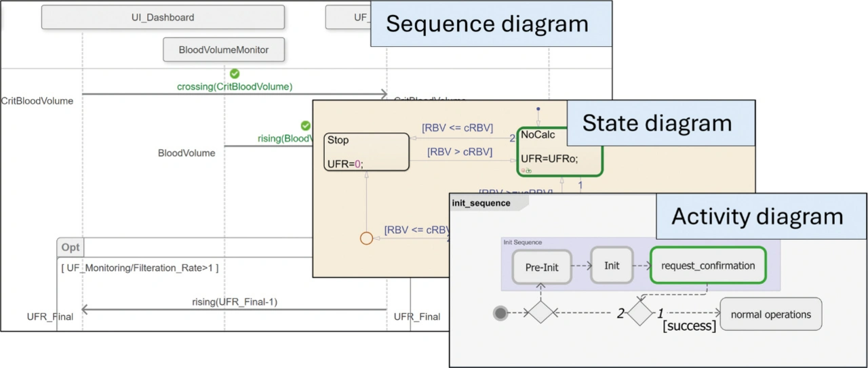Select the Stop state box

pyautogui.click(x=366, y=152)
